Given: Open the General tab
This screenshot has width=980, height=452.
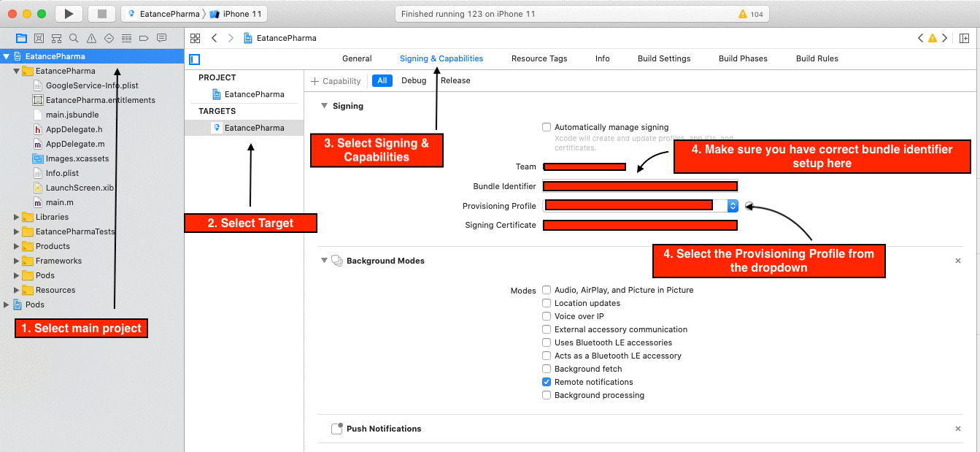Looking at the screenshot, I should click(357, 58).
